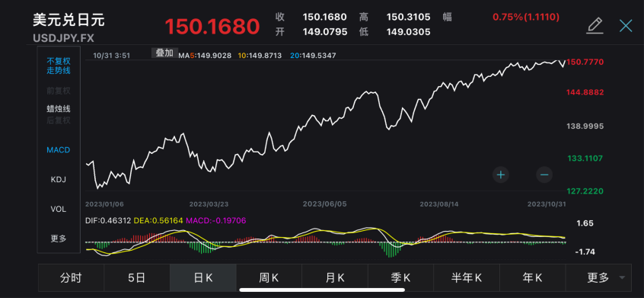Select the 周K weekly tab
Viewport: 644px width, 298px height.
269,278
